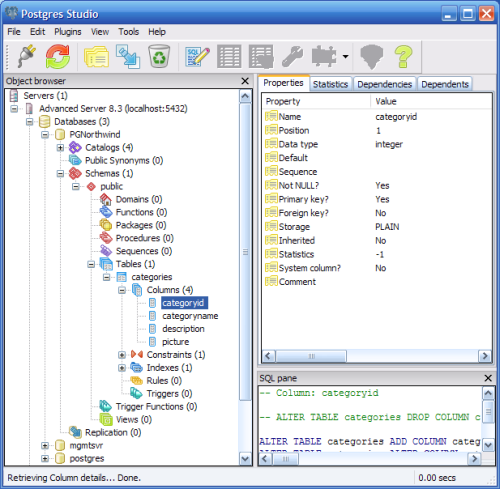The height and width of the screenshot is (489, 500).
Task: Click the Data type property row
Action: [x=377, y=144]
